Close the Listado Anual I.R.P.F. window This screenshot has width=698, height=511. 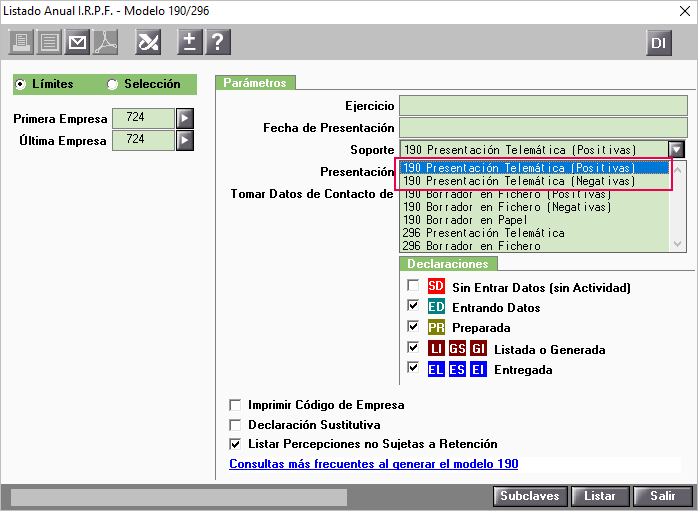[685, 11]
